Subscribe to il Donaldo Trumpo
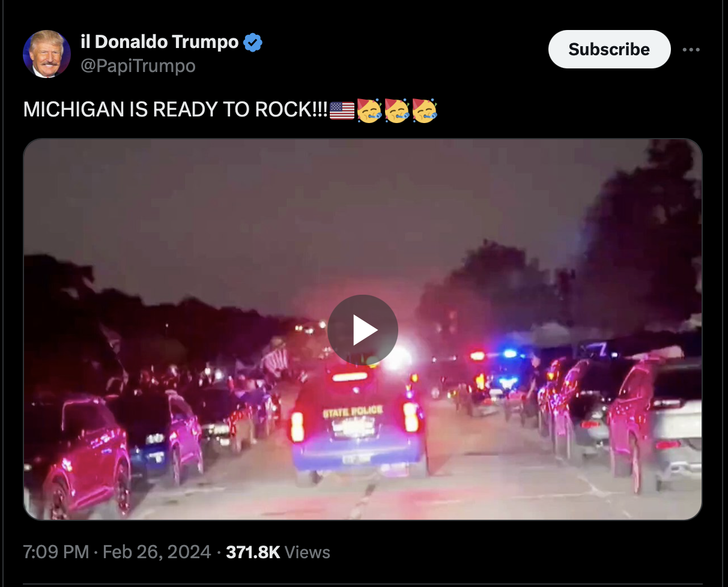This screenshot has height=587, width=728. tap(609, 49)
